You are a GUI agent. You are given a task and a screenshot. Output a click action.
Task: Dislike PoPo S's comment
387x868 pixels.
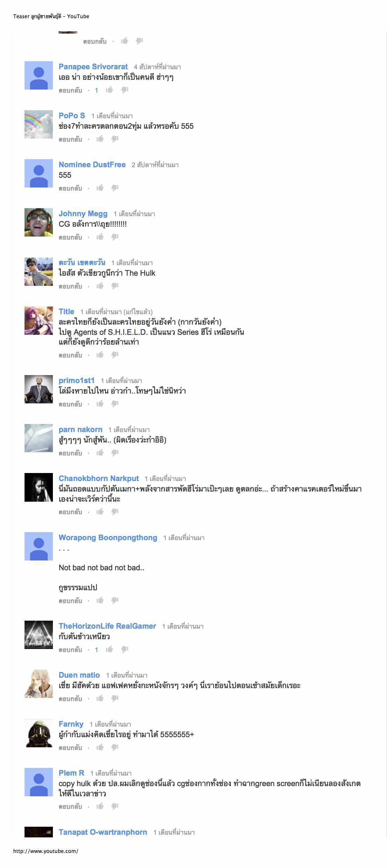[x=115, y=139]
